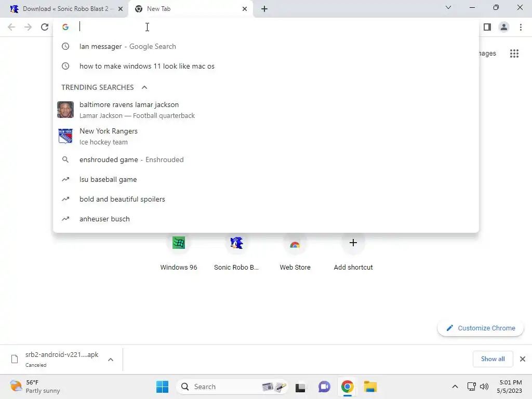Image resolution: width=532 pixels, height=399 pixels.
Task: Open the volume control in system tray
Action: click(484, 387)
